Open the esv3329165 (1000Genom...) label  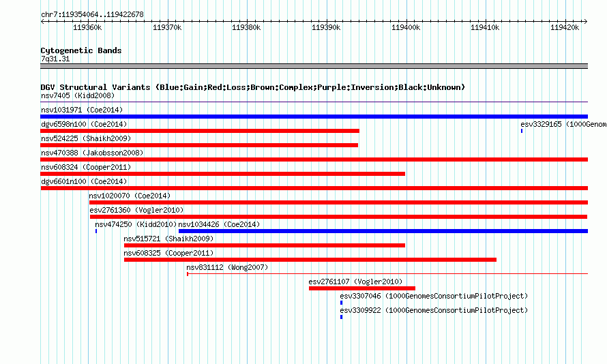tap(563, 124)
